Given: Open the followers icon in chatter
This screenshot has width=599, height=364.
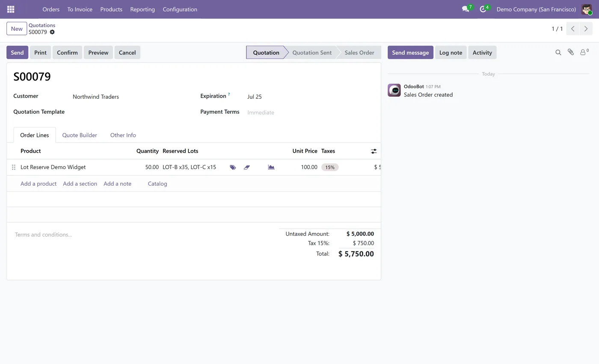Looking at the screenshot, I should 584,52.
